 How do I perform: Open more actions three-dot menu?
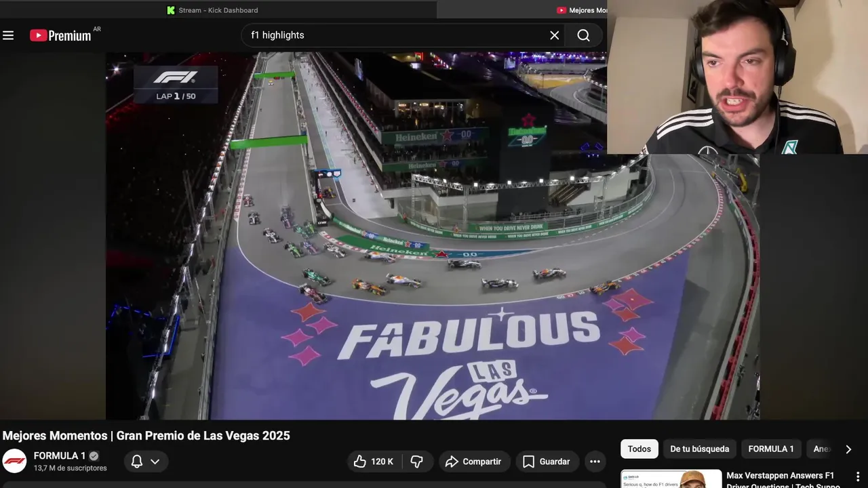click(595, 462)
